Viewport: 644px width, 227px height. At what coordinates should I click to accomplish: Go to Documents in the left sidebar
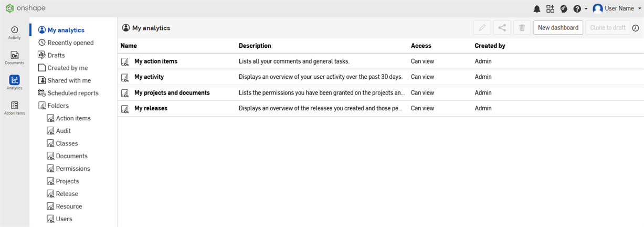coord(15,58)
